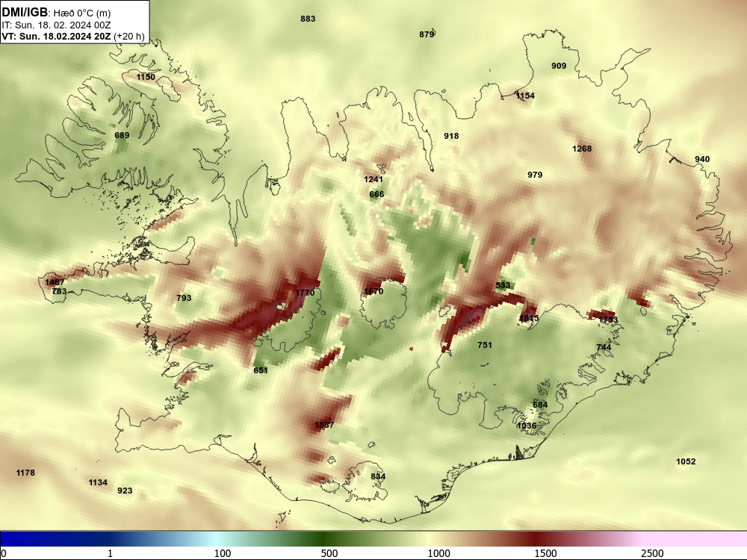Image resolution: width=747 pixels, height=560 pixels.
Task: Select the 793 height label
Action: [x=184, y=298]
